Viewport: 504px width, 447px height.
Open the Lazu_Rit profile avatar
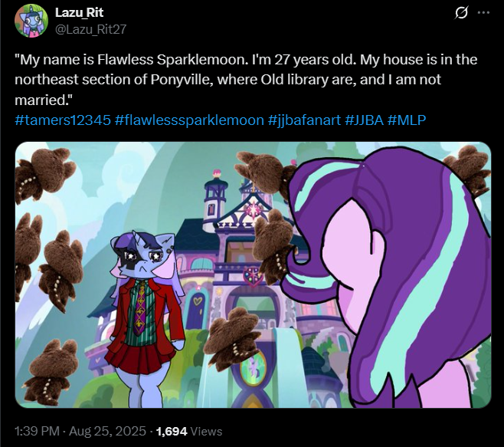(x=31, y=21)
